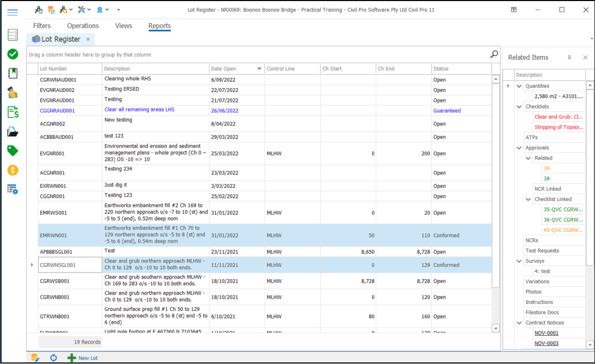Open the Lot Register module icon in sidebar
Image resolution: width=595 pixels, height=364 pixels.
point(13,34)
